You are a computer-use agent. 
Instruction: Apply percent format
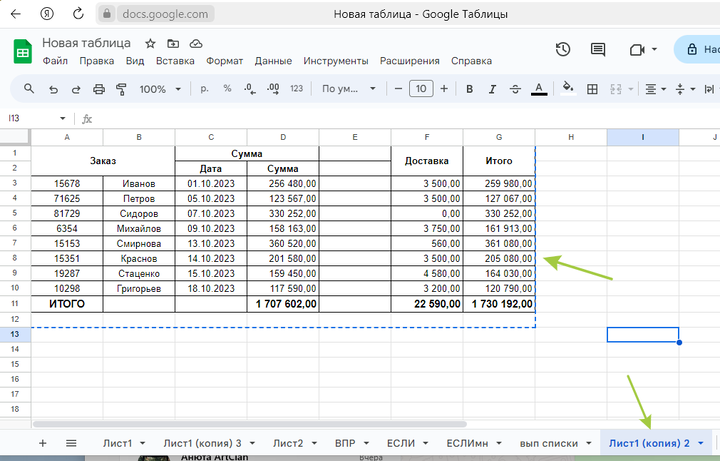(227, 89)
